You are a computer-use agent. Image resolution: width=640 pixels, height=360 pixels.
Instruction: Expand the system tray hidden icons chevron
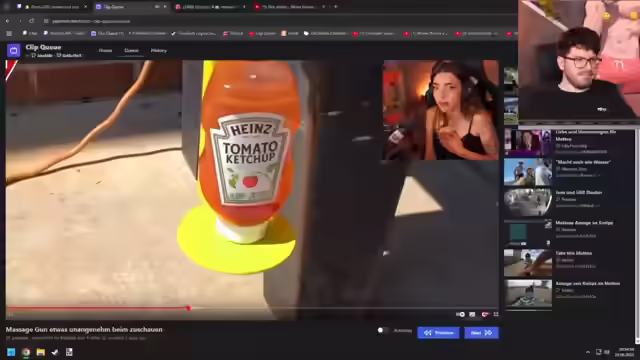[588, 352]
